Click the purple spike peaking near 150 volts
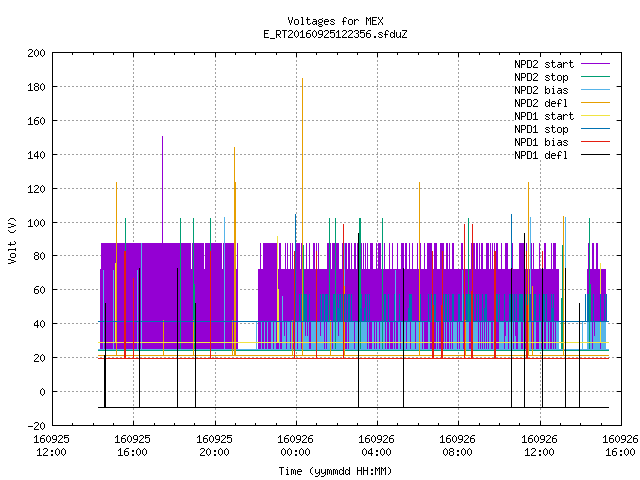Image resolution: width=640 pixels, height=480 pixels. [162, 190]
